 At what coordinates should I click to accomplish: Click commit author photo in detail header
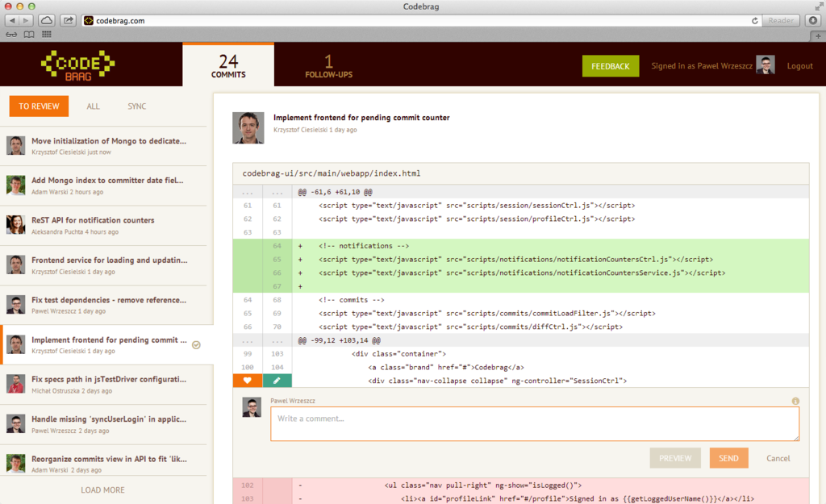point(248,127)
